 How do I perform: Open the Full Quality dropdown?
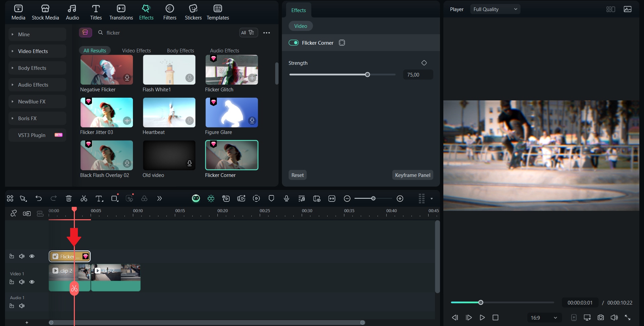495,9
